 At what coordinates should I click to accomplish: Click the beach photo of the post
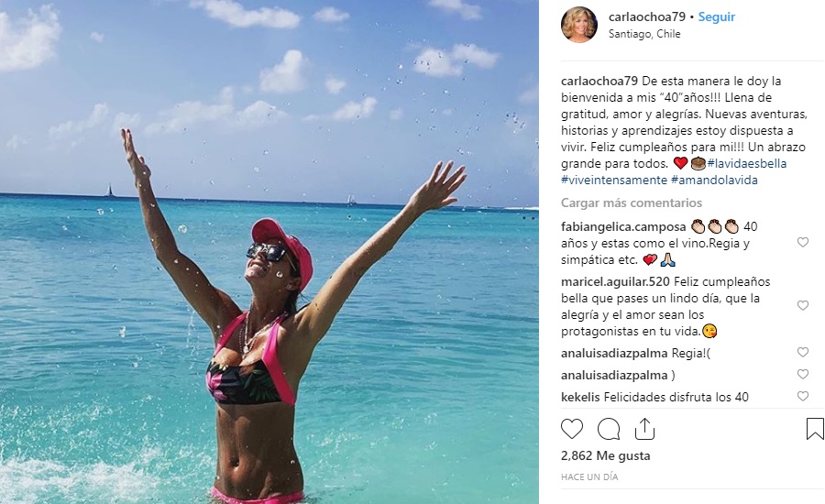pos(269,252)
